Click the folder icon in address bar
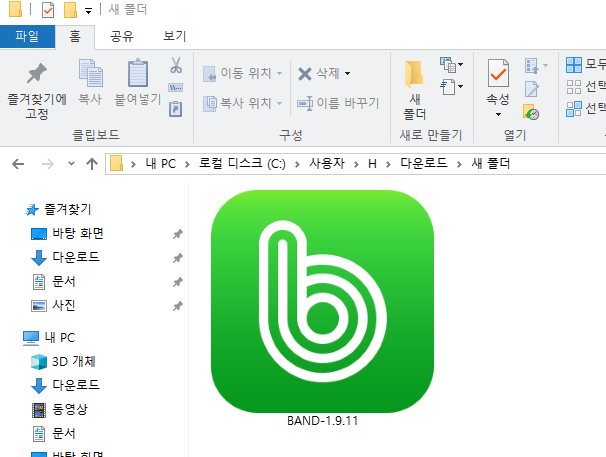 (x=116, y=163)
